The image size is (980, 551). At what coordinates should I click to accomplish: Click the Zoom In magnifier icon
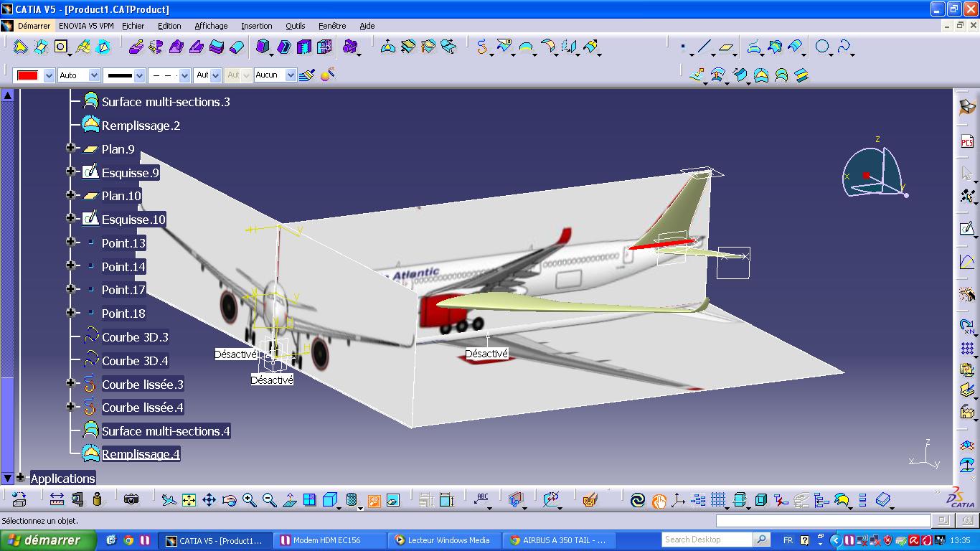coord(249,500)
